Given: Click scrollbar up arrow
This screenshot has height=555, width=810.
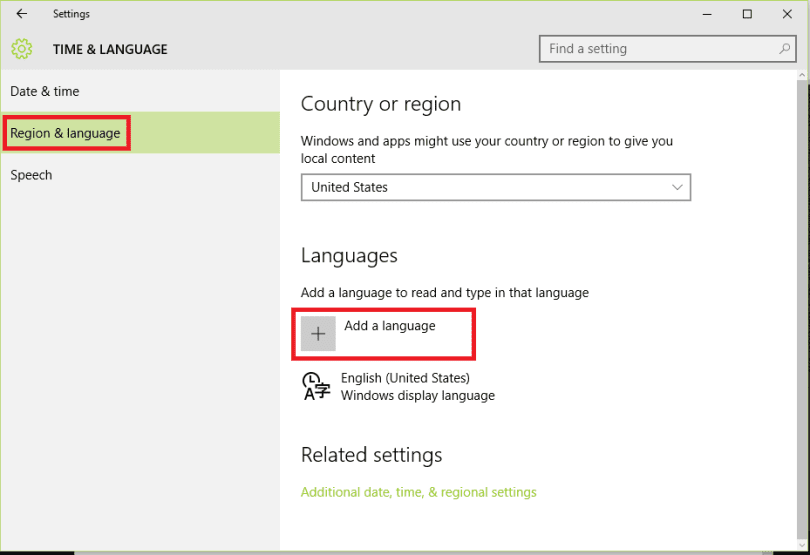Looking at the screenshot, I should (803, 75).
